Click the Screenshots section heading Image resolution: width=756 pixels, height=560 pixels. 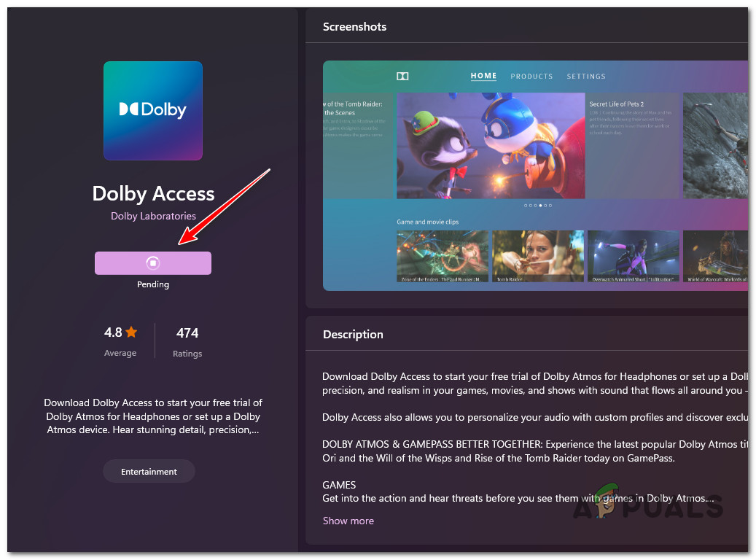coord(354,26)
